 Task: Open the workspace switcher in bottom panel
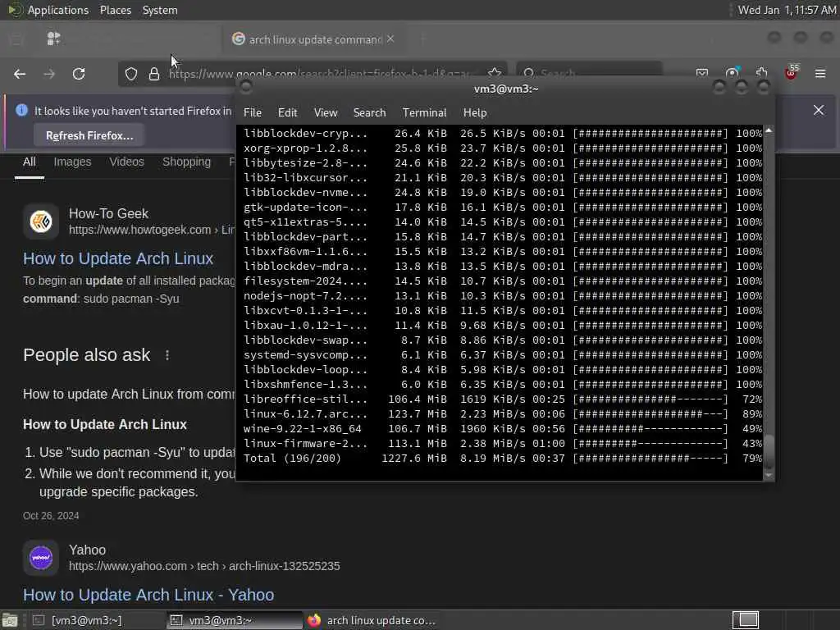point(746,620)
